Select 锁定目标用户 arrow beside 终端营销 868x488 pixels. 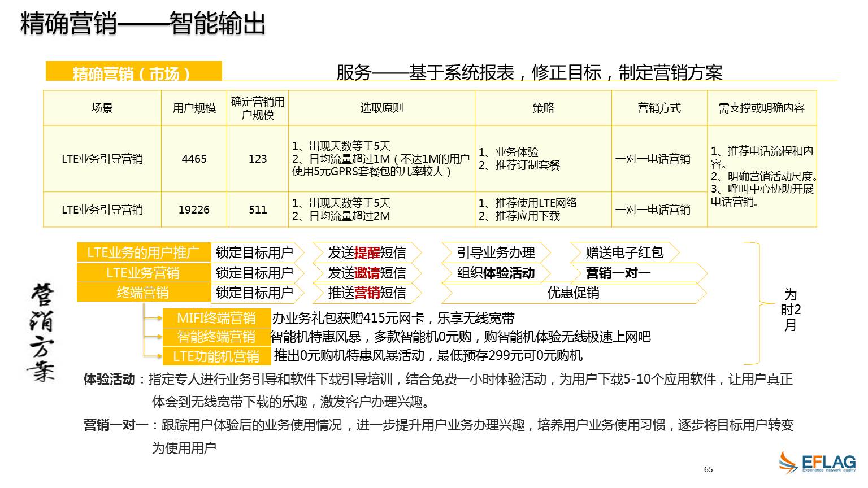click(258, 293)
